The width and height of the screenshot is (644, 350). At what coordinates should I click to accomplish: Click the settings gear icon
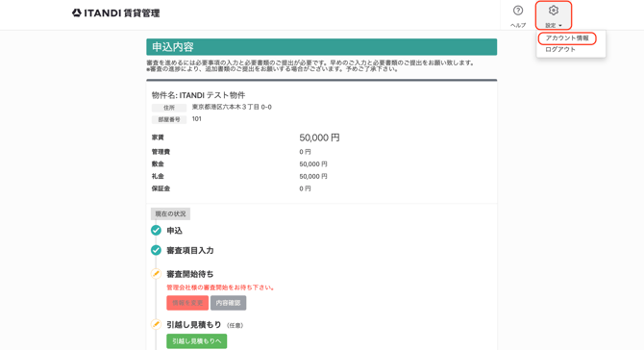point(554,11)
